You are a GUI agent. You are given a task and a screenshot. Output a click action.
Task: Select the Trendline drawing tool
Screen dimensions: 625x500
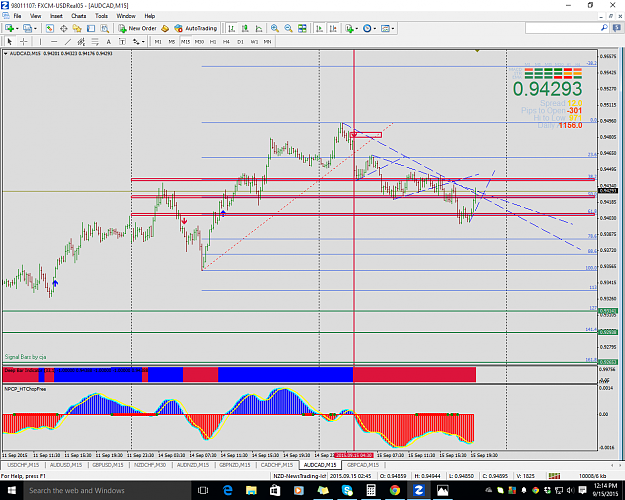pyautogui.click(x=68, y=41)
